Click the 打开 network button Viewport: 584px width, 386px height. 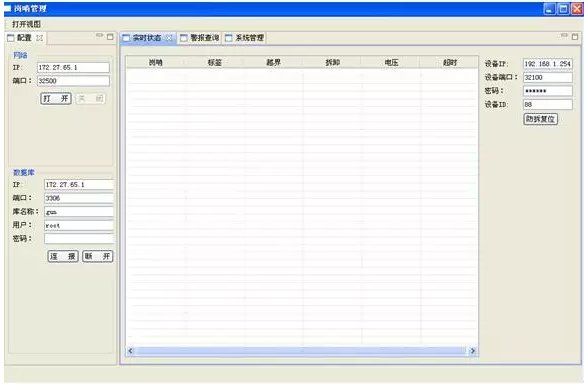56,98
